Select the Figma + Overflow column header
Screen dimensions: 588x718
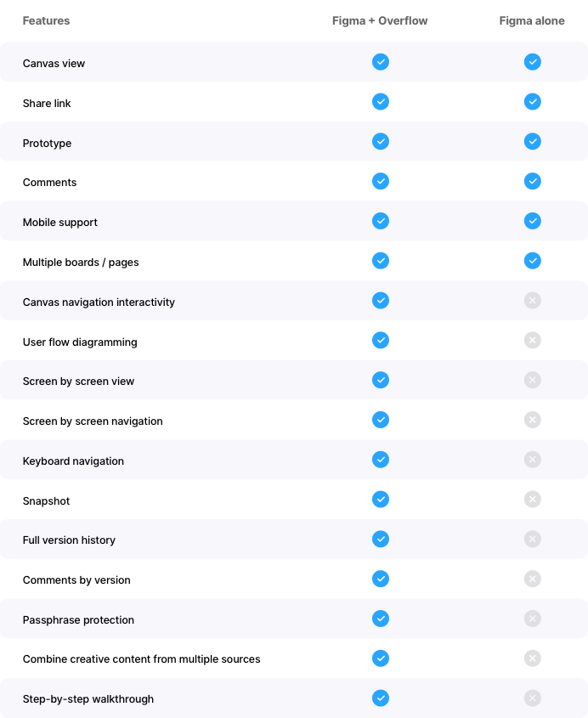[380, 20]
